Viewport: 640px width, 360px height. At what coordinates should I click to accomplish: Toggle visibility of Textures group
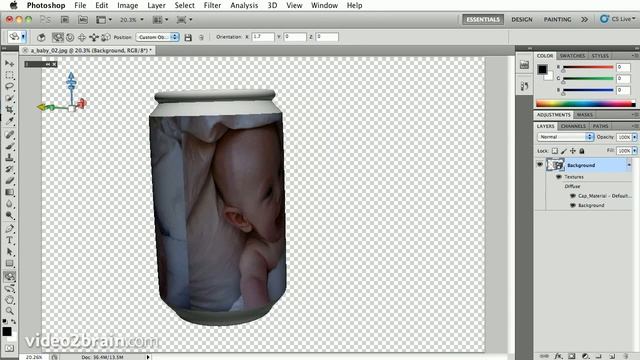559,177
